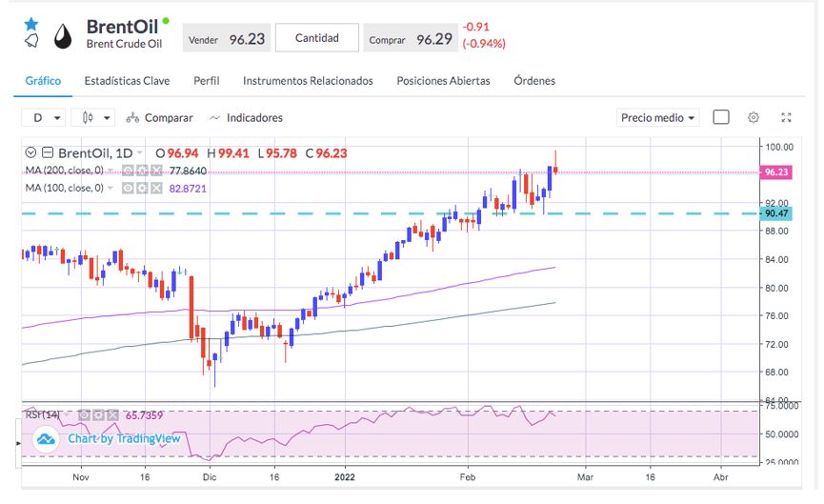Viewport: 824px width, 504px height.
Task: Click the TradingView cloud logo
Action: coord(45,439)
